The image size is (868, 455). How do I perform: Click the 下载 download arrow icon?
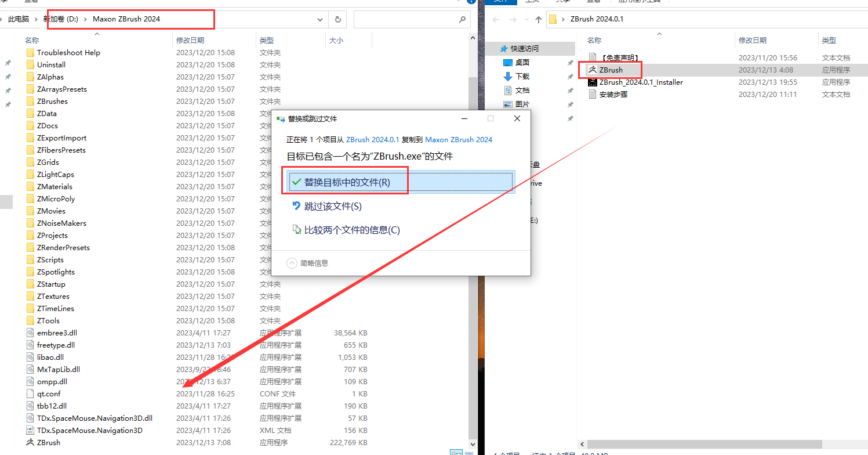508,76
